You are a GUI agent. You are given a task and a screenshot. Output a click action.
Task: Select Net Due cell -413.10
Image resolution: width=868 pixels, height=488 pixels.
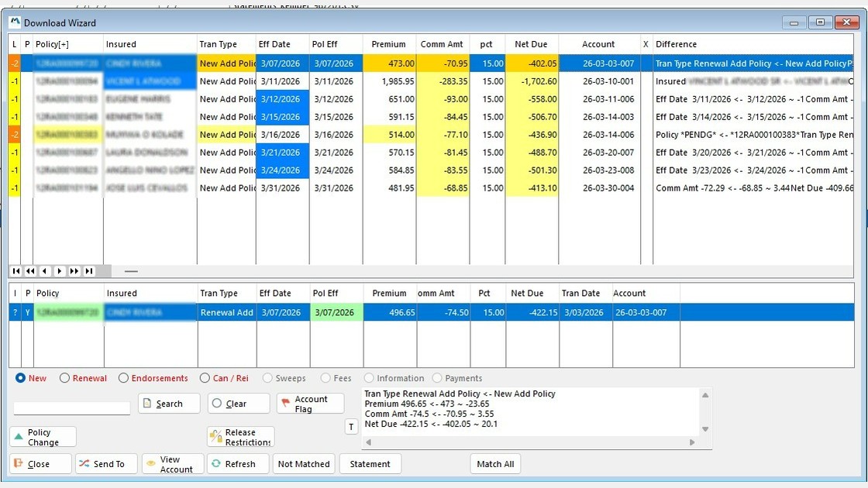click(532, 188)
